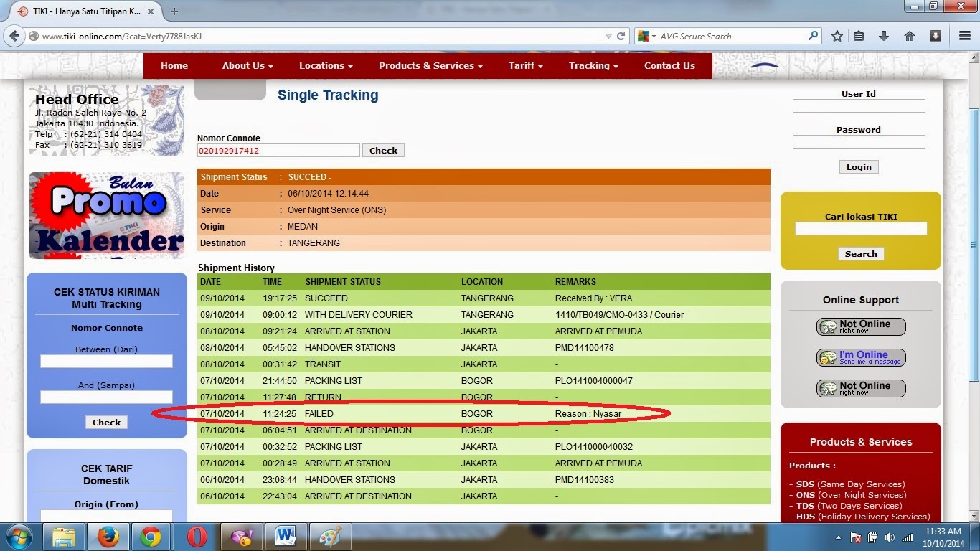Open the Contact Us page

coord(669,65)
